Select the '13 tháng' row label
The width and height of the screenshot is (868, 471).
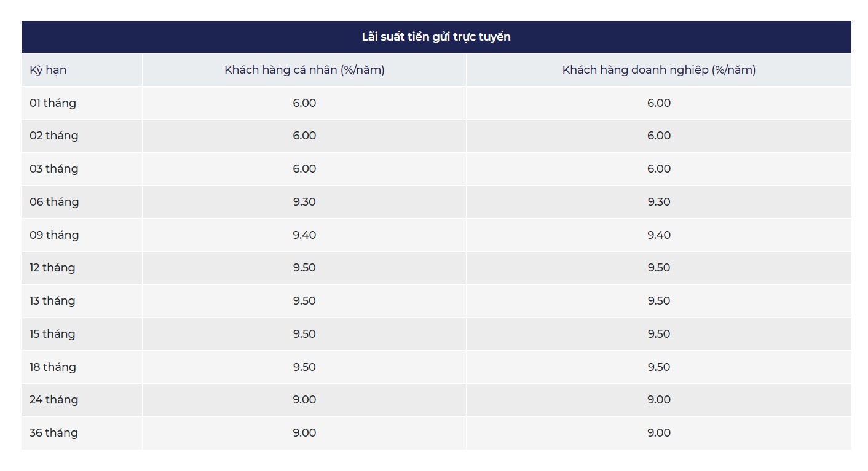pos(52,301)
